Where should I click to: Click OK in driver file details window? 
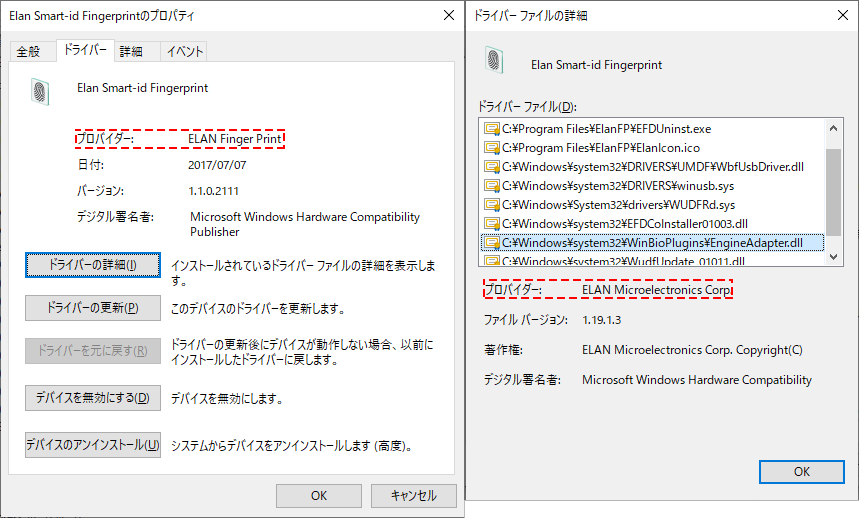coord(801,471)
